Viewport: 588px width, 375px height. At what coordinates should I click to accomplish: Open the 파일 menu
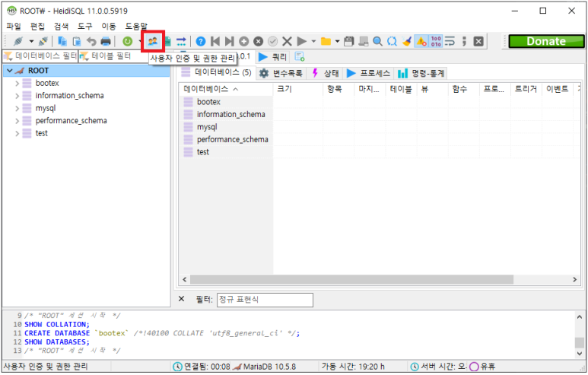14,26
